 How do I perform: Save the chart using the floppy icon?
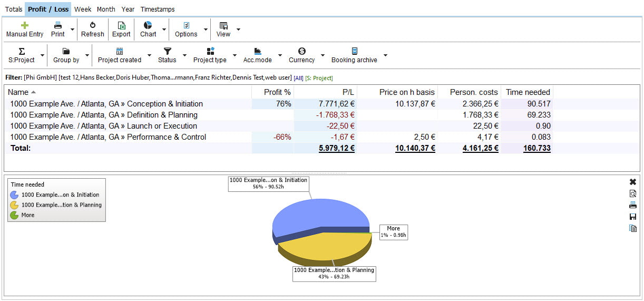point(633,217)
